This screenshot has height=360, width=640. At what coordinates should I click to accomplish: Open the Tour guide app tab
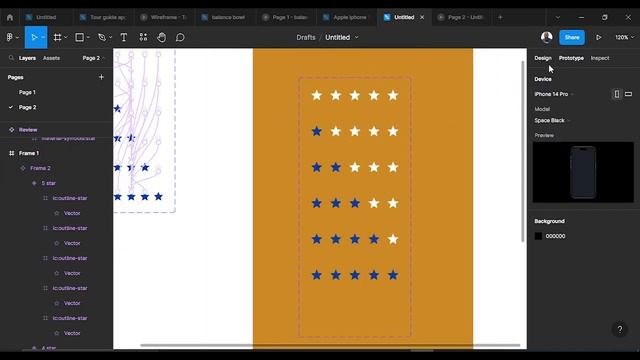point(103,17)
